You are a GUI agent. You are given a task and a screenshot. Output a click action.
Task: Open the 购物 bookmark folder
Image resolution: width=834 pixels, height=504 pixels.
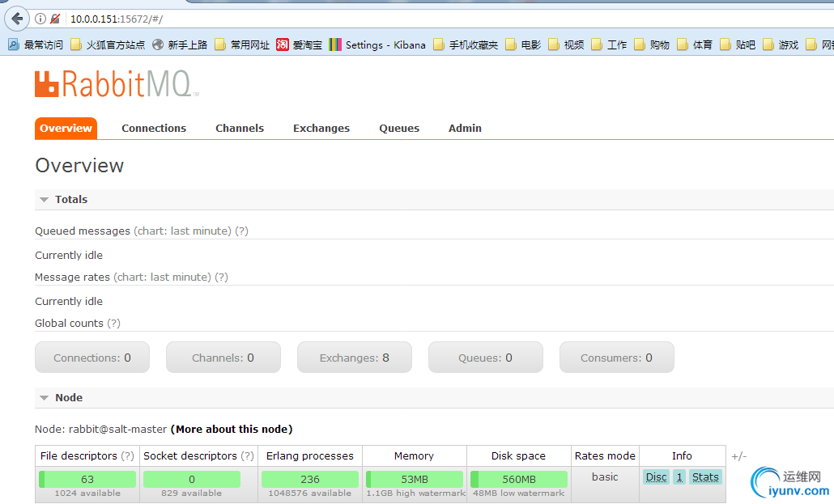pos(652,44)
